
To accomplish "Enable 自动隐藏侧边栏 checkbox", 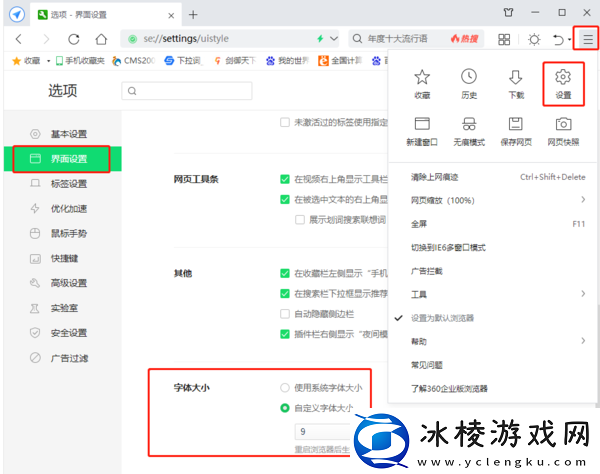I will pos(285,314).
